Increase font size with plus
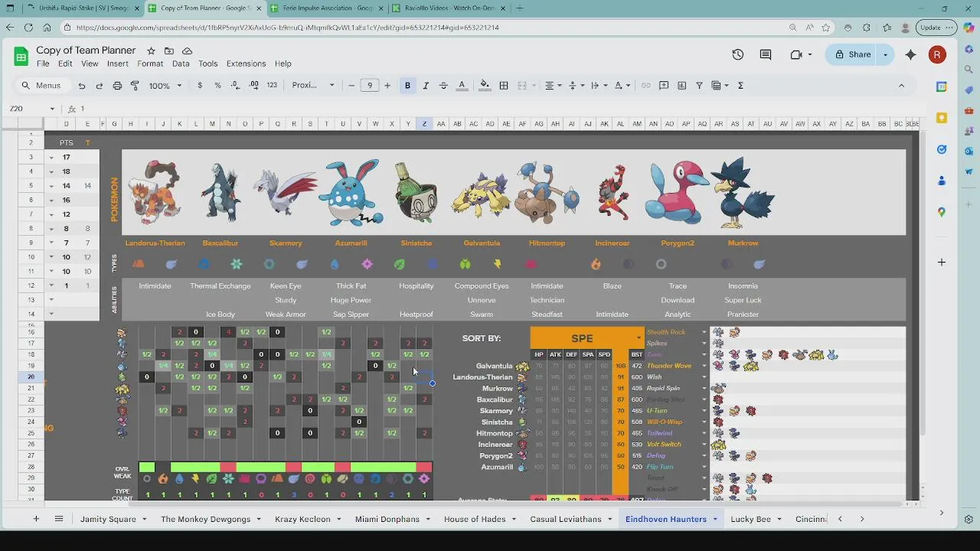Viewport: 980px width, 551px height. (x=387, y=86)
